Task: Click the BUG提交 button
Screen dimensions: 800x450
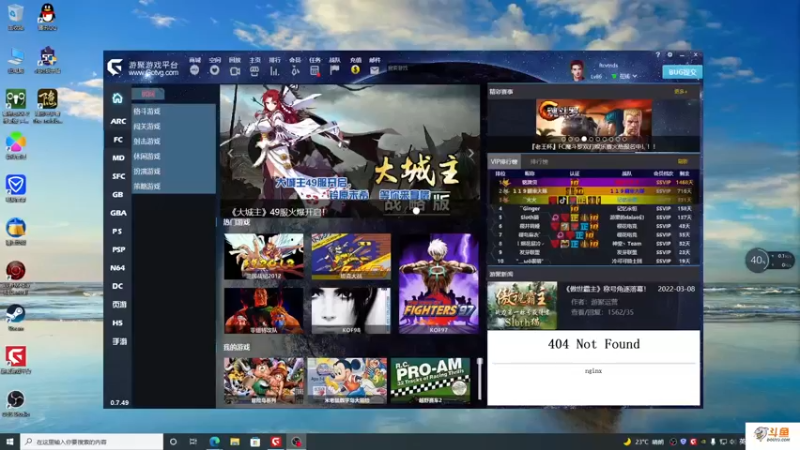Action: 682,72
